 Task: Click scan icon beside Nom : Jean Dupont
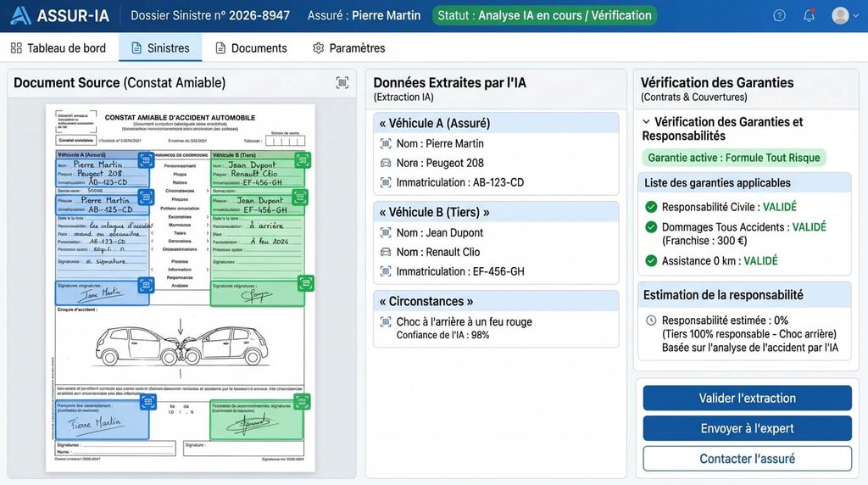coord(386,233)
